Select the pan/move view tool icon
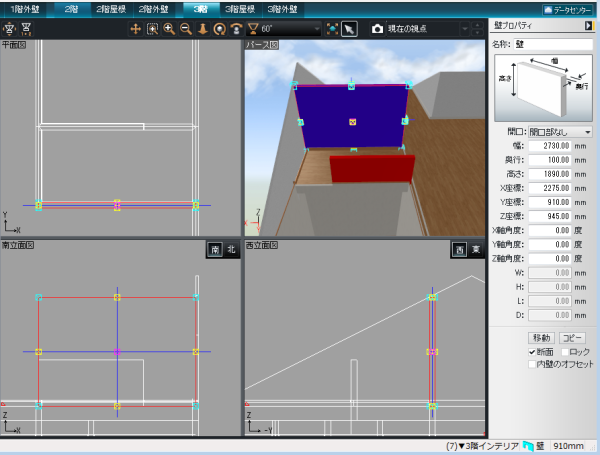600x455 pixels. pos(135,29)
